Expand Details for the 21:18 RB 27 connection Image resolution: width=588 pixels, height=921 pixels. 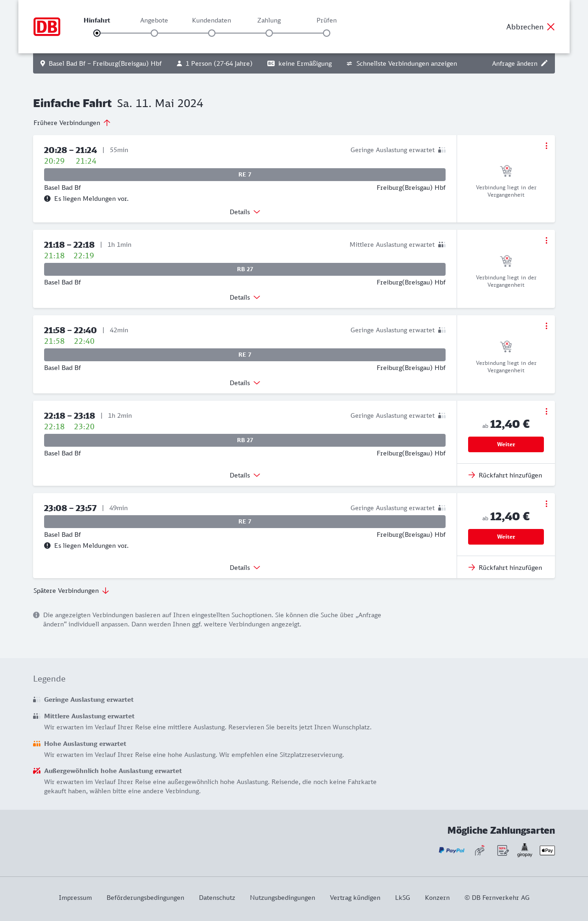point(245,297)
